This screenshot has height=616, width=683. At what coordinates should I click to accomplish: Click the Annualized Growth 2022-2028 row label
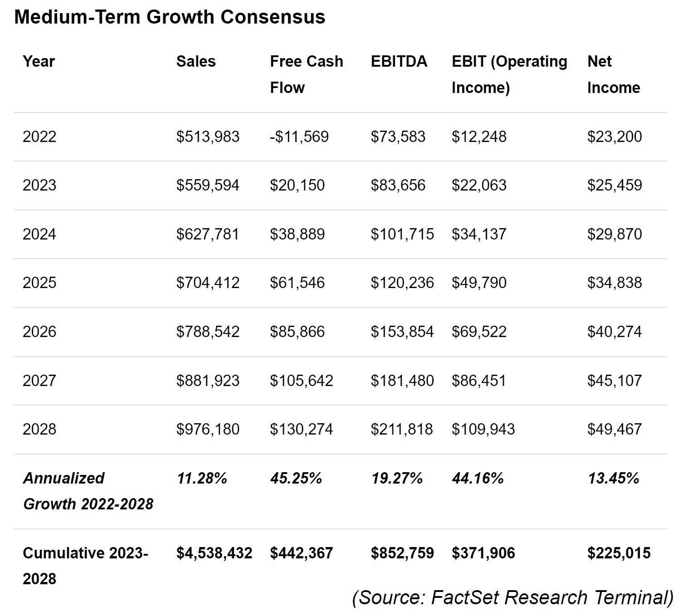coord(88,491)
